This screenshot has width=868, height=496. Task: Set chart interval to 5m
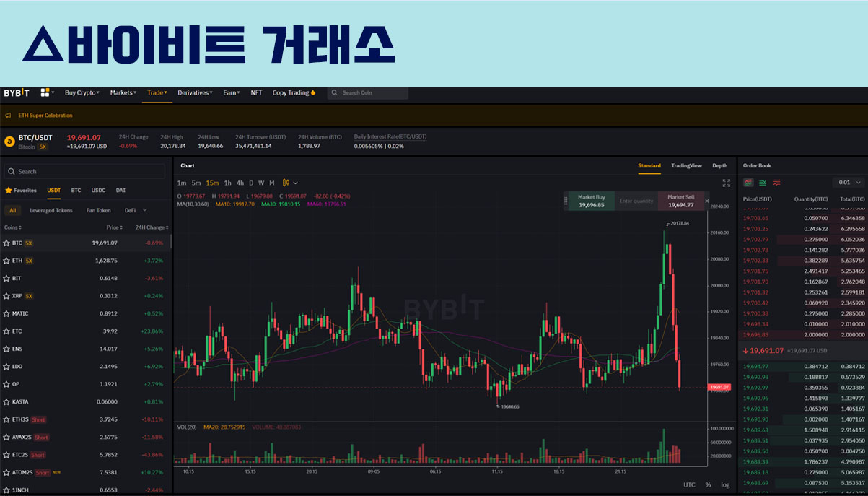coord(196,183)
